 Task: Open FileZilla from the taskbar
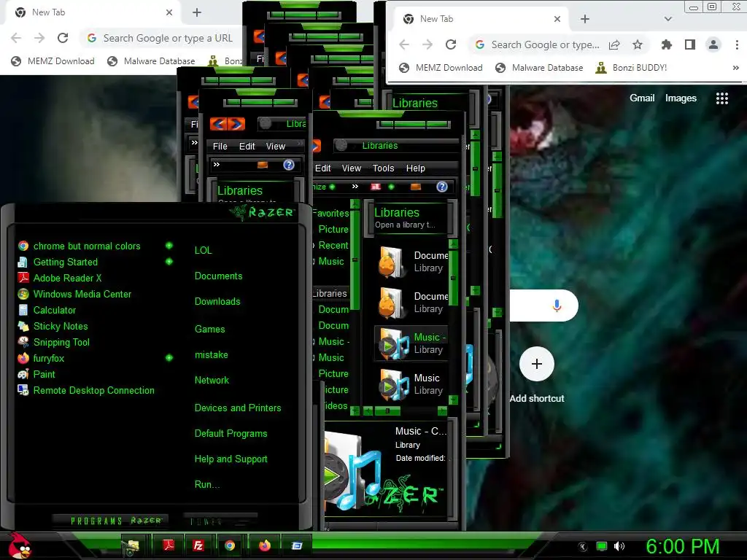(198, 545)
